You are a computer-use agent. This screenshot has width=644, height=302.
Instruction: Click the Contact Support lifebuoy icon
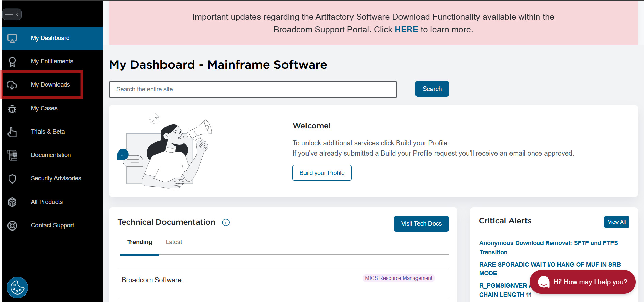click(x=12, y=226)
